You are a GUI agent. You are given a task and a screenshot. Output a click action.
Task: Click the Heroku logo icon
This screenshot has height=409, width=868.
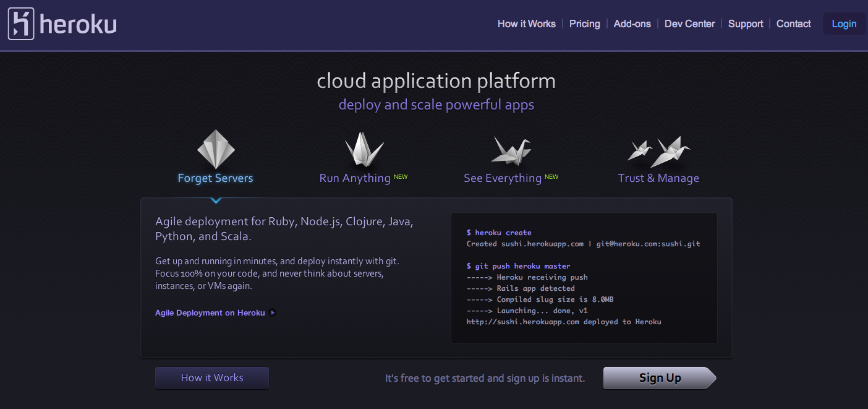click(20, 24)
